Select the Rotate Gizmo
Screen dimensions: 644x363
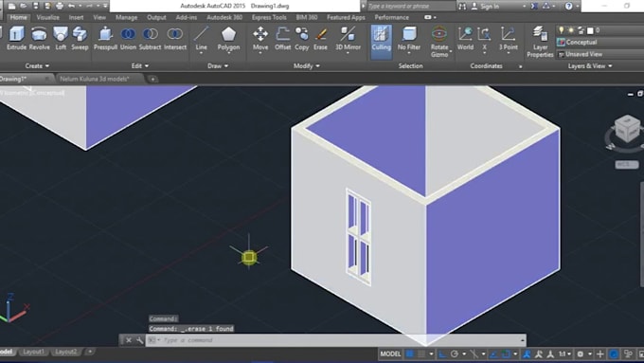[x=439, y=42]
